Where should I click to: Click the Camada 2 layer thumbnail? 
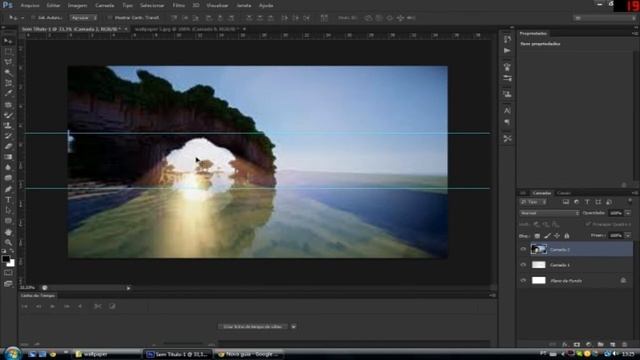[538, 249]
